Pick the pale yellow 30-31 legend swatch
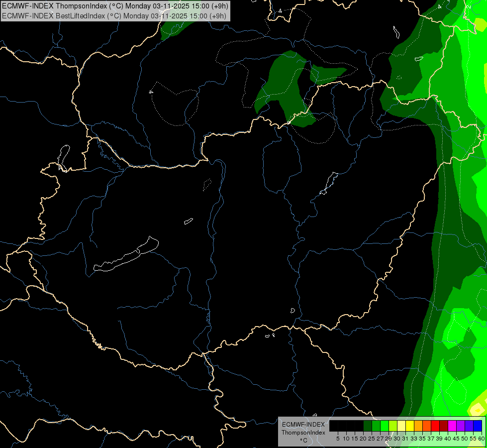Viewport: 487px width, 448px height. (x=401, y=426)
